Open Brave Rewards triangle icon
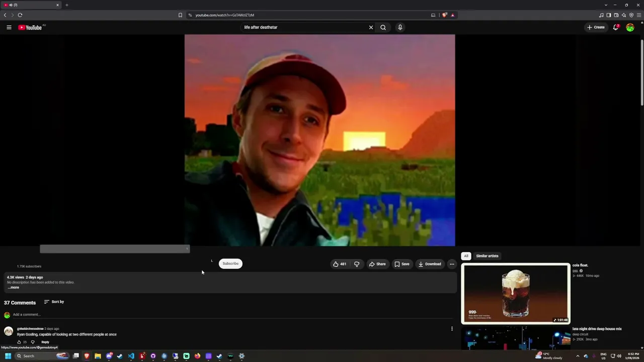Screen dimensions: 644x362 point(452,15)
